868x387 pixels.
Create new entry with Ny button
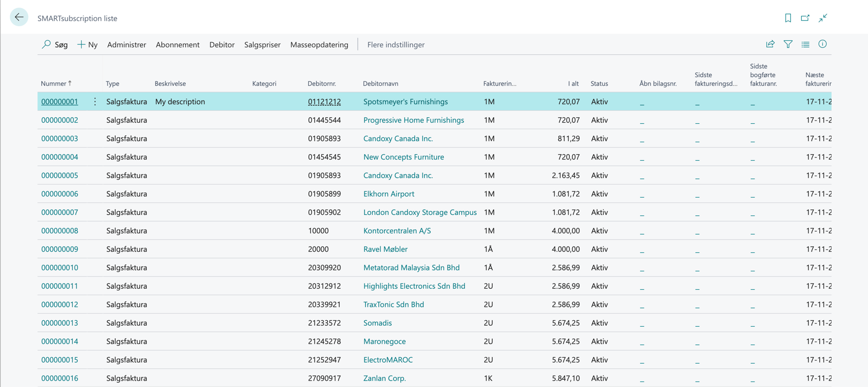tap(87, 45)
